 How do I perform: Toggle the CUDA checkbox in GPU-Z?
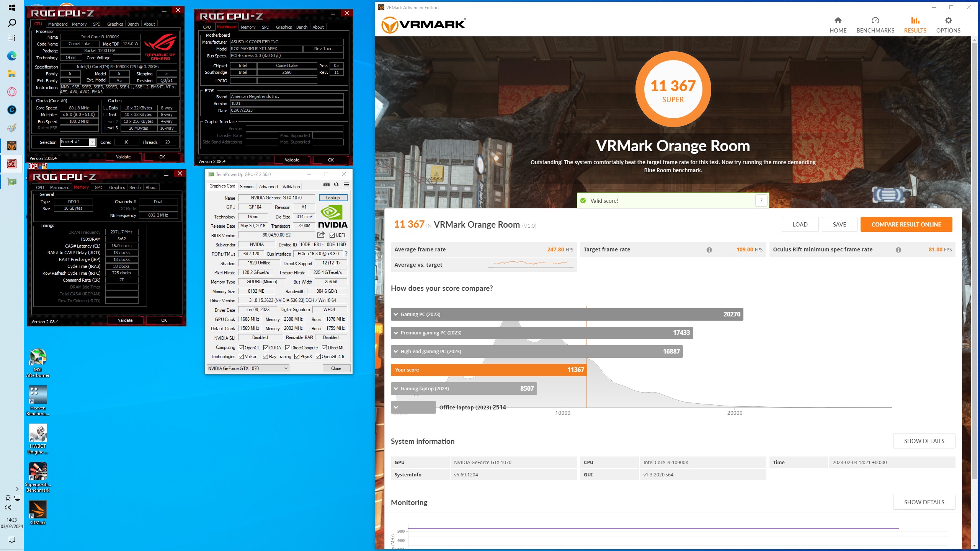tap(266, 348)
